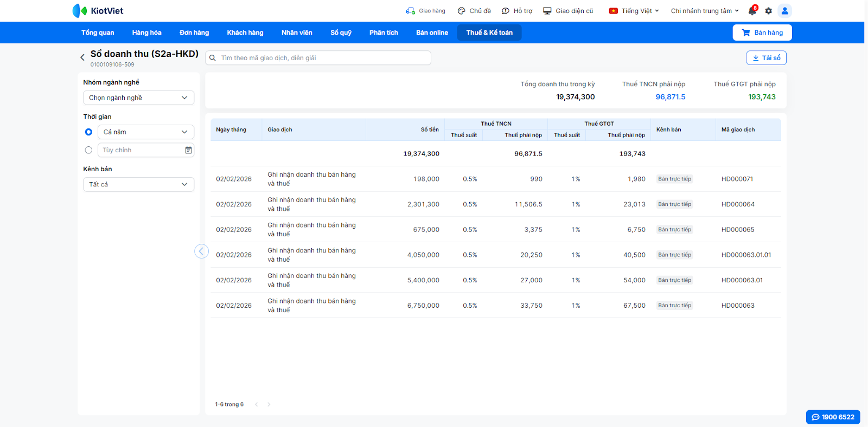The height and width of the screenshot is (427, 868).
Task: Click the KiotViet logo icon
Action: 80,11
